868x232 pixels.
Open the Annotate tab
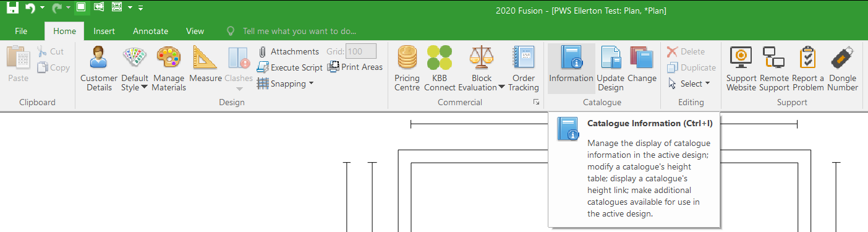(x=150, y=31)
